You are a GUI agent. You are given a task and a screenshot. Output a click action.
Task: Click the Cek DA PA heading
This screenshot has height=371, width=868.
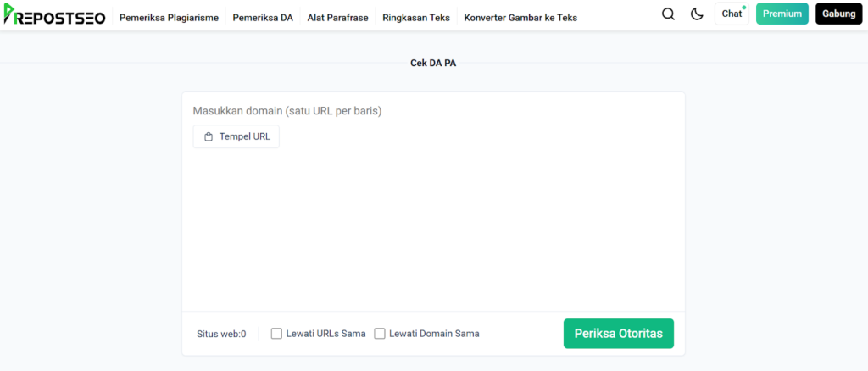[433, 63]
